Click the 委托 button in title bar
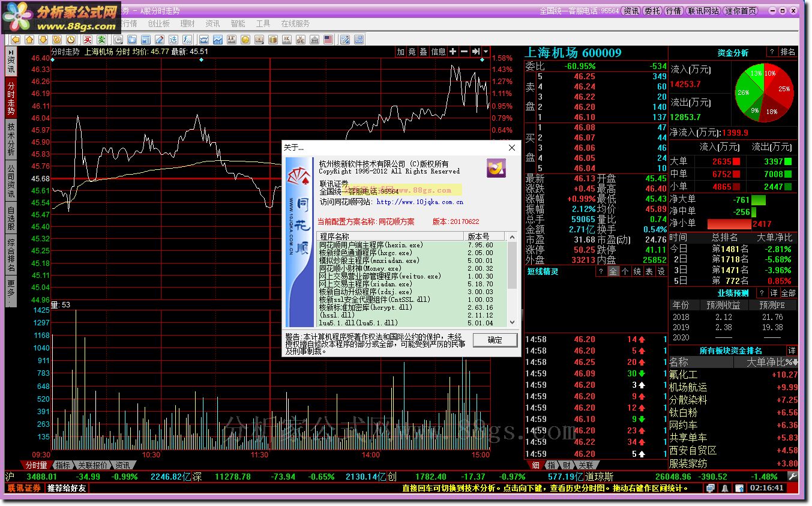Viewport: 812px width, 506px height. (652, 11)
